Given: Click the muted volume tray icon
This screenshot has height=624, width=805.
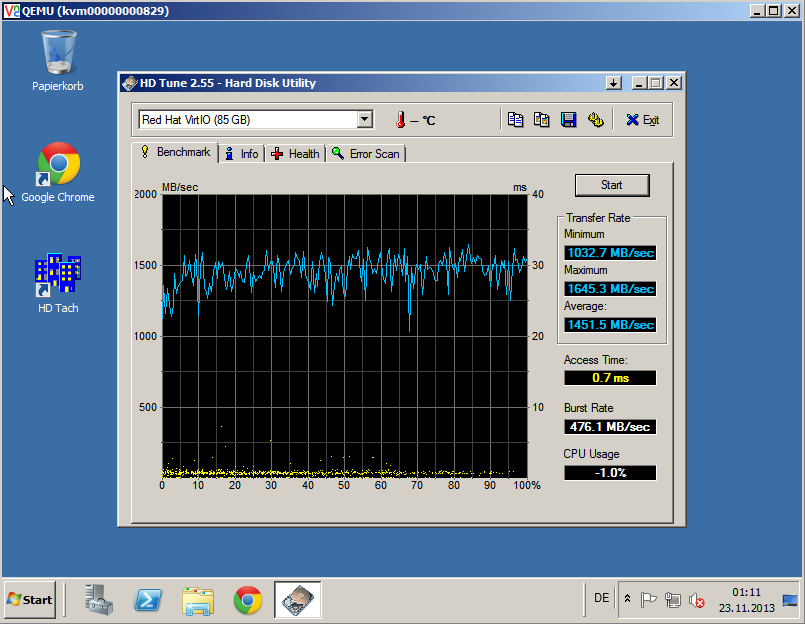Looking at the screenshot, I should [x=696, y=599].
